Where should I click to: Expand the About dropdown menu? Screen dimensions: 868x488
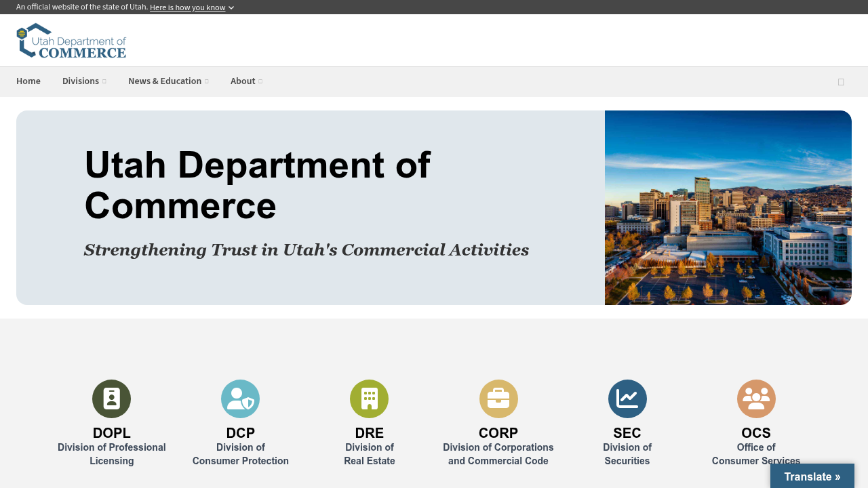(246, 81)
